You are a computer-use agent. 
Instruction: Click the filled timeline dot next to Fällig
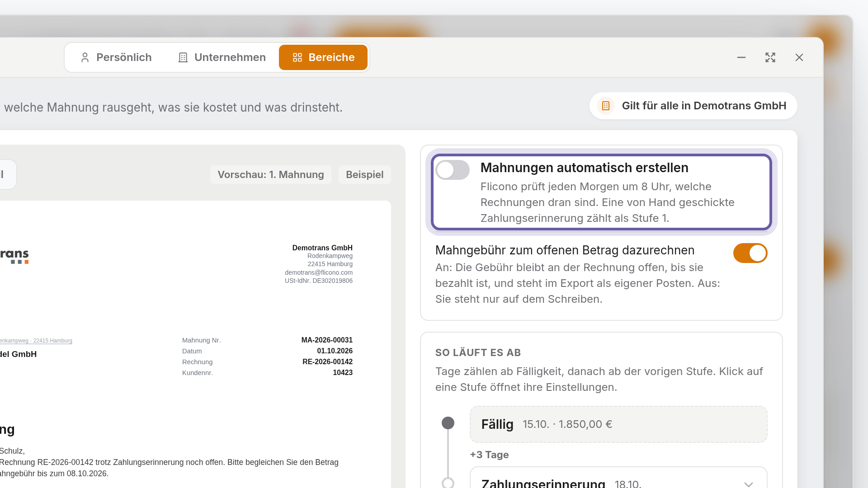(x=448, y=423)
